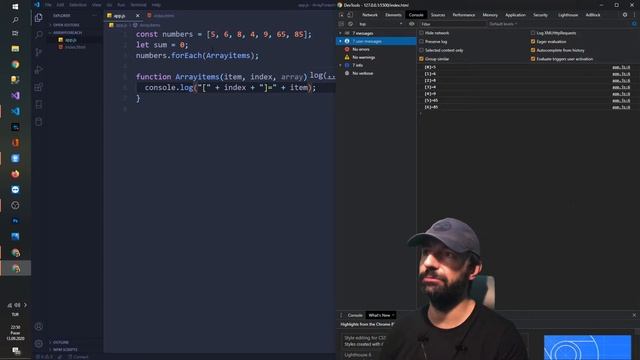640x360 pixels.
Task: Open VS Code Accounts icon at sidebar bottom
Action: tap(39, 327)
